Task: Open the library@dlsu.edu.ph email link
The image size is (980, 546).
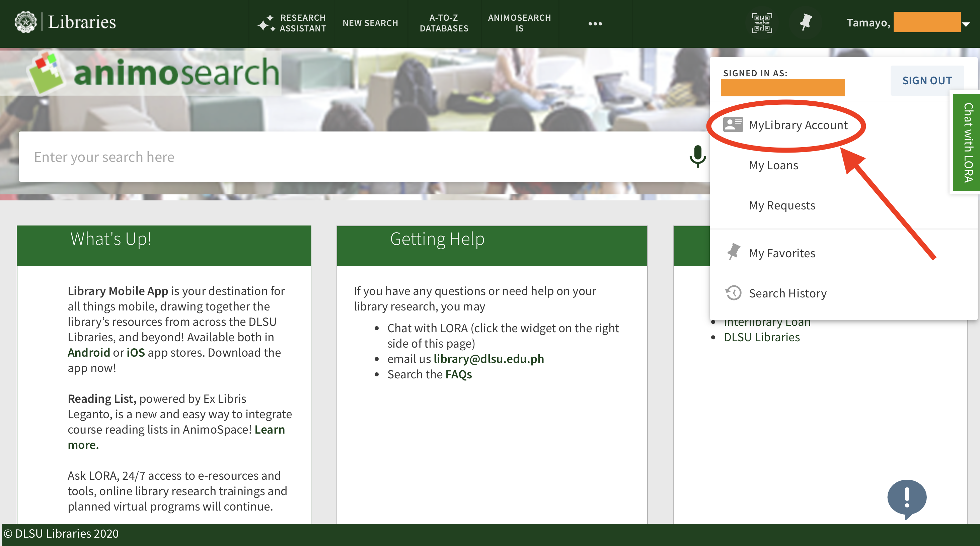Action: click(x=488, y=359)
